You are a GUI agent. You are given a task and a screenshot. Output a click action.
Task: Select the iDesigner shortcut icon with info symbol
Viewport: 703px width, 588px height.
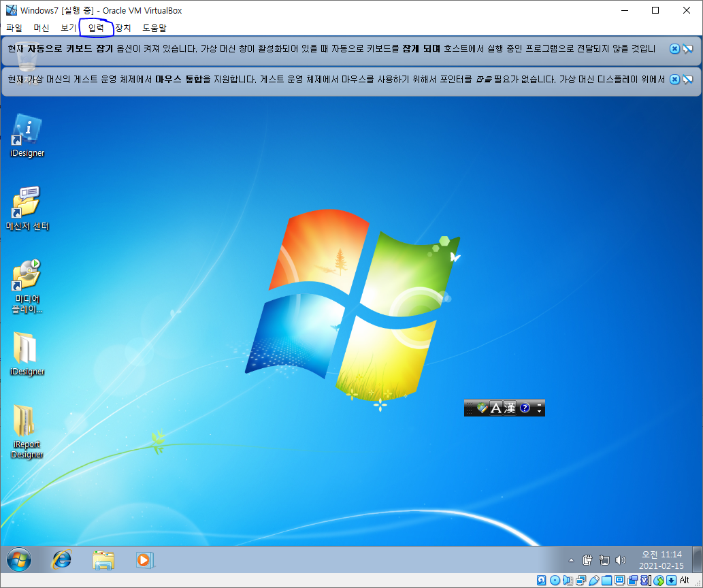[27, 135]
